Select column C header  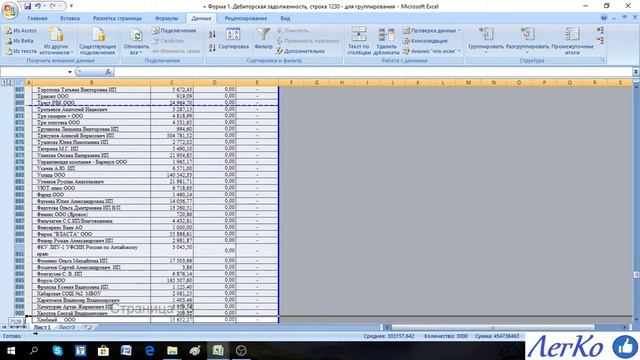pyautogui.click(x=172, y=83)
